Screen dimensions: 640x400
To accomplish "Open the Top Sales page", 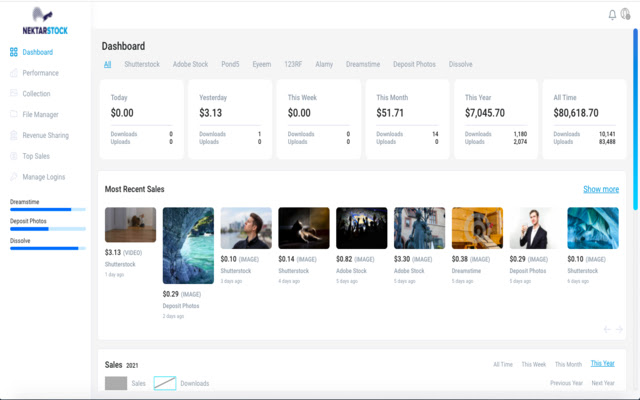I will tap(36, 156).
